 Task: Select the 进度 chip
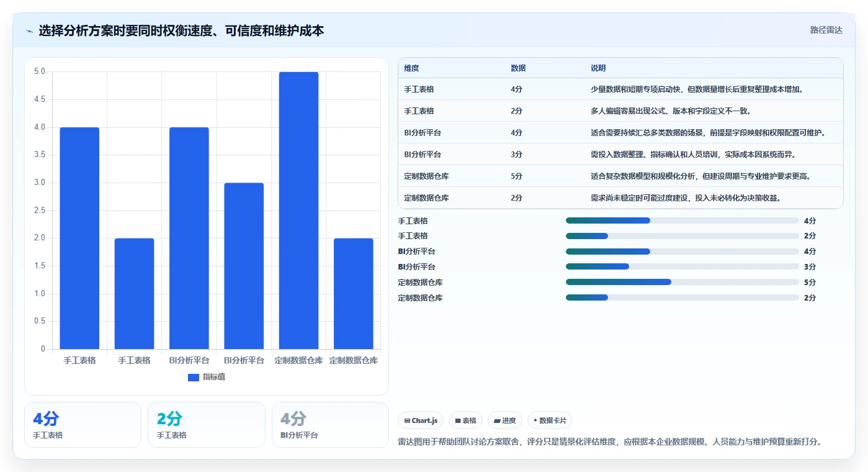coord(505,420)
